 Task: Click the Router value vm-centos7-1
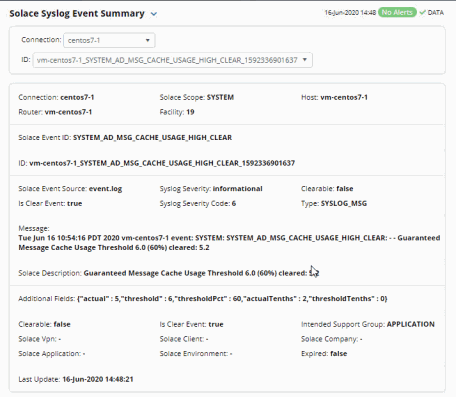point(68,112)
